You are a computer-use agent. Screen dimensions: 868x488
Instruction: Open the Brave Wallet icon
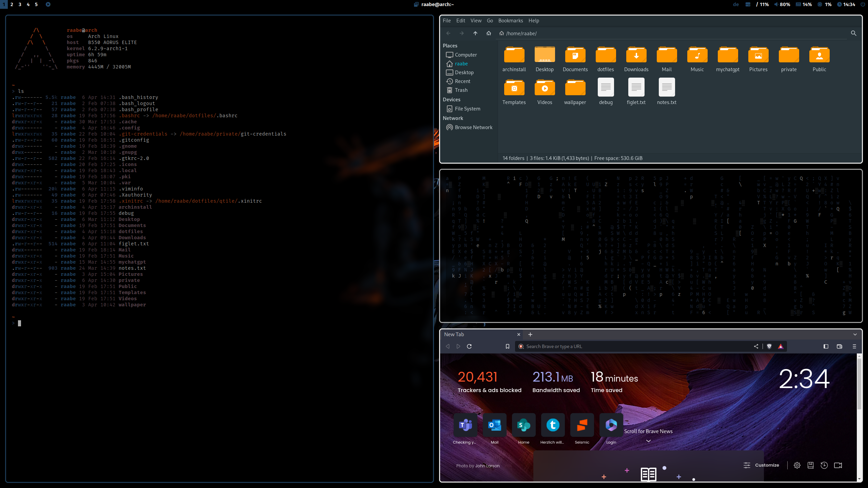click(840, 346)
